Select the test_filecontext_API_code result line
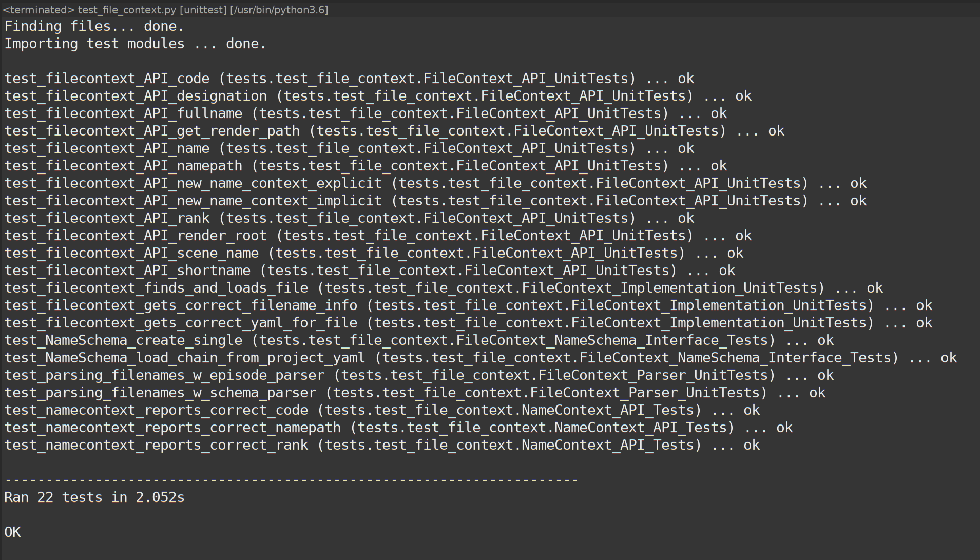980x560 pixels. pos(349,79)
